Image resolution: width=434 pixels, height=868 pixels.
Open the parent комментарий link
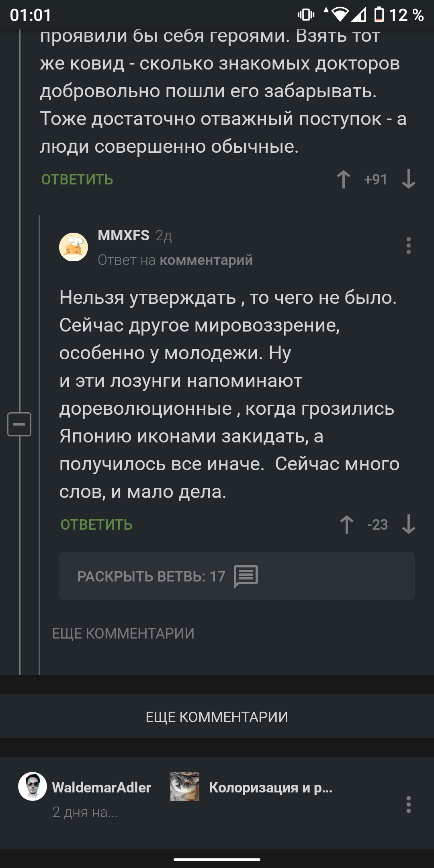[x=206, y=260]
